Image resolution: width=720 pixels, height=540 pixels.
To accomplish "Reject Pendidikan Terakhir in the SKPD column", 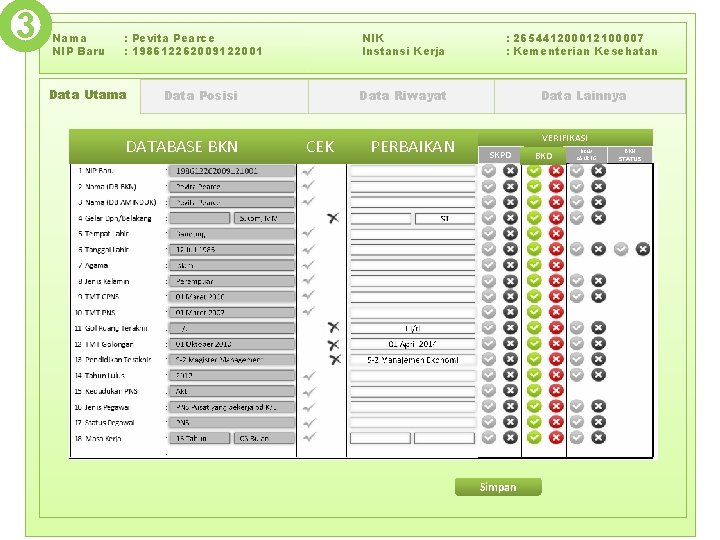I will pos(510,359).
